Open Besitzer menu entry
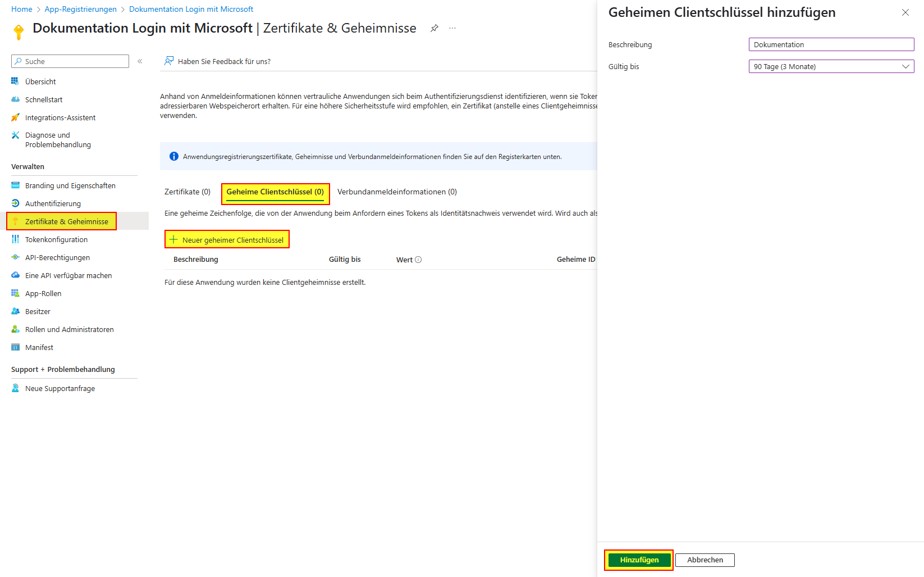Viewport: 924px width, 577px height. (38, 311)
